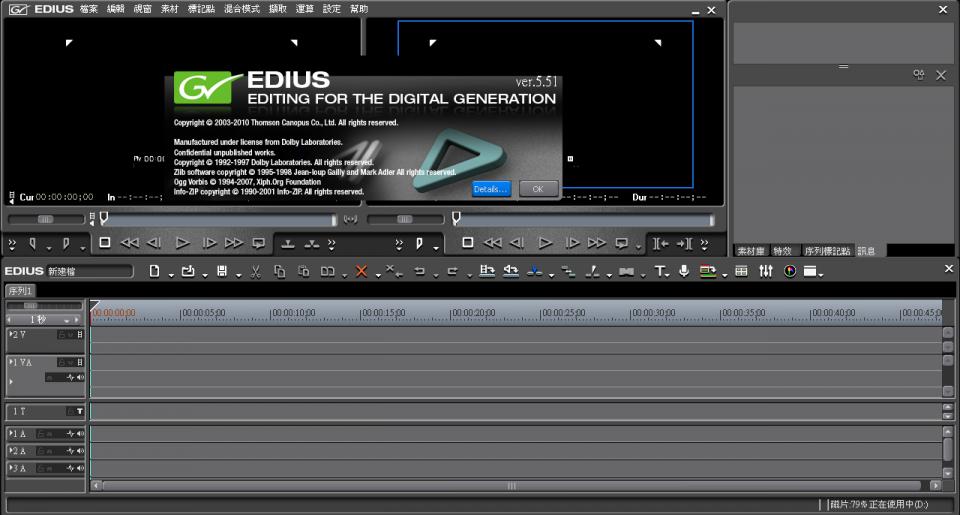Open the voice-over microphone tool
Image resolution: width=960 pixels, height=515 pixels.
(x=684, y=271)
